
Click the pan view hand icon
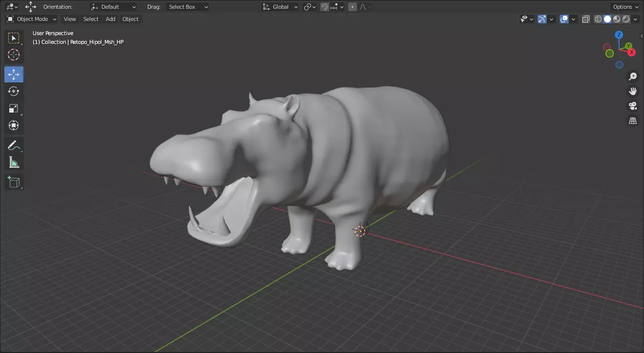[633, 91]
